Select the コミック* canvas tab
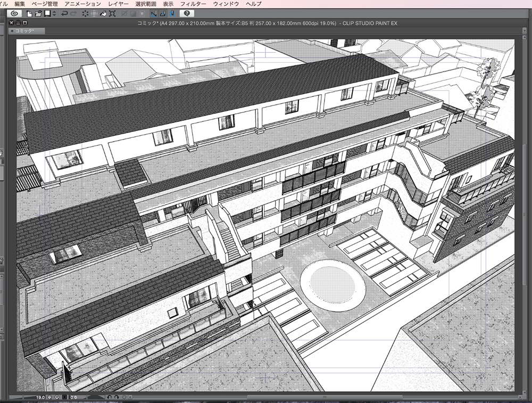This screenshot has width=532, height=403. pyautogui.click(x=21, y=30)
